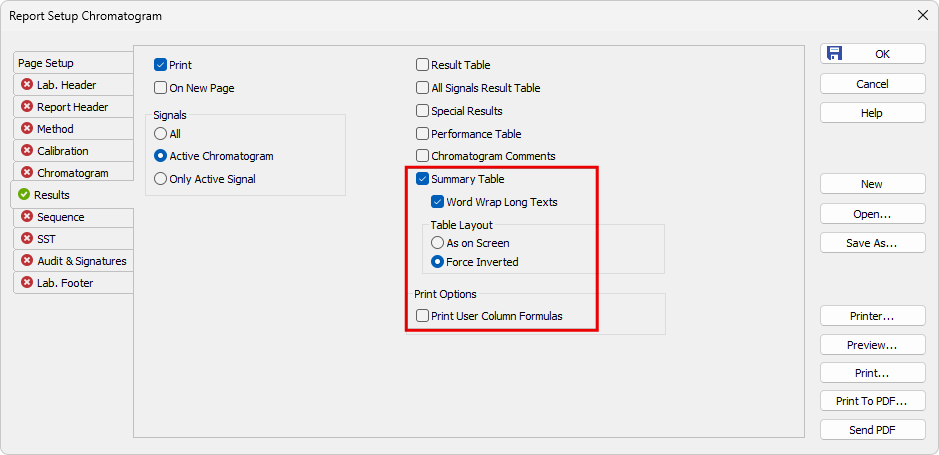Open the report Preview... window
939x455 pixels.
tap(872, 345)
